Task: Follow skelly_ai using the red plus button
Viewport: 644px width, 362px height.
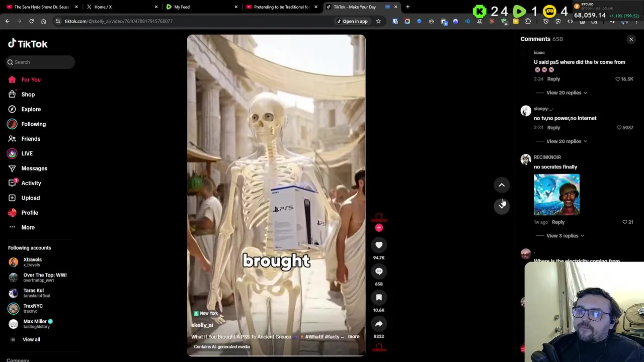Action: [379, 228]
